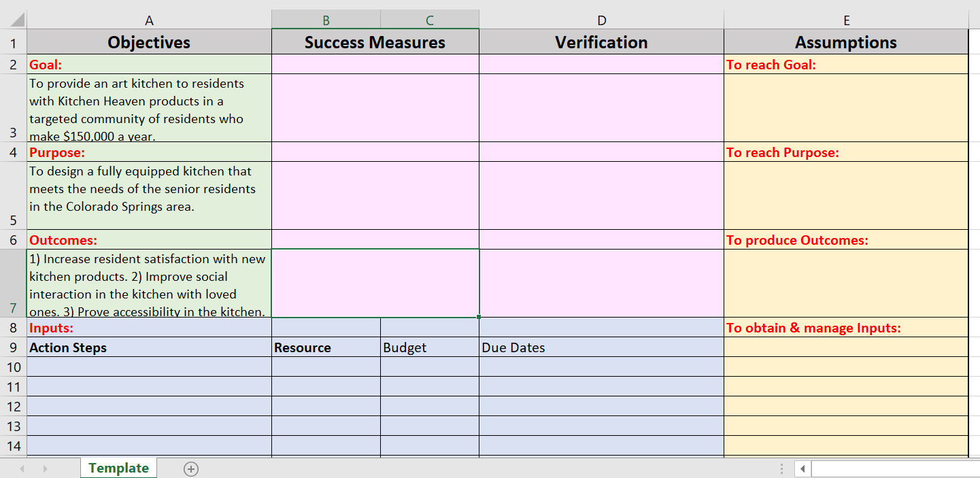Click the Objectives header cell

click(149, 42)
